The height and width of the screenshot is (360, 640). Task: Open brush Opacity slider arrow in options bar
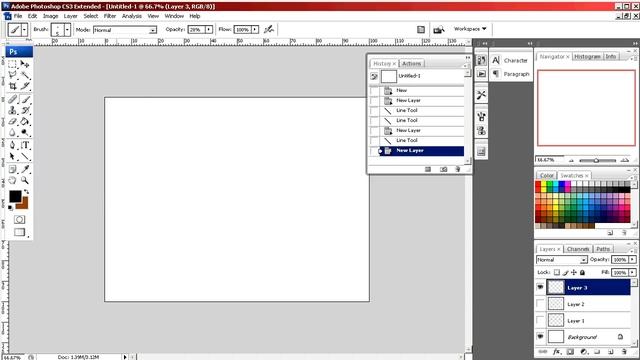[209, 29]
